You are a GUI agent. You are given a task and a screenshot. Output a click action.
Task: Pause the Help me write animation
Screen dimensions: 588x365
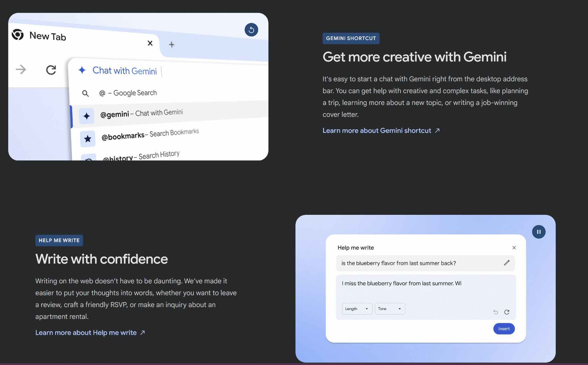[539, 232]
